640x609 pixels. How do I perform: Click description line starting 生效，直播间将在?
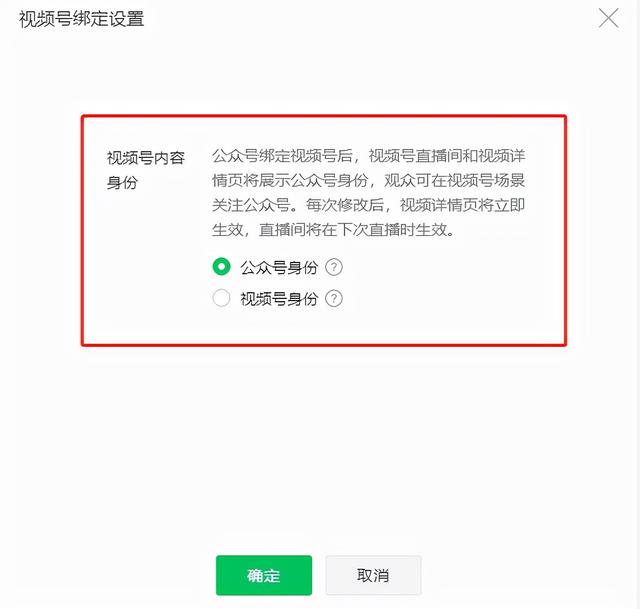click(333, 230)
